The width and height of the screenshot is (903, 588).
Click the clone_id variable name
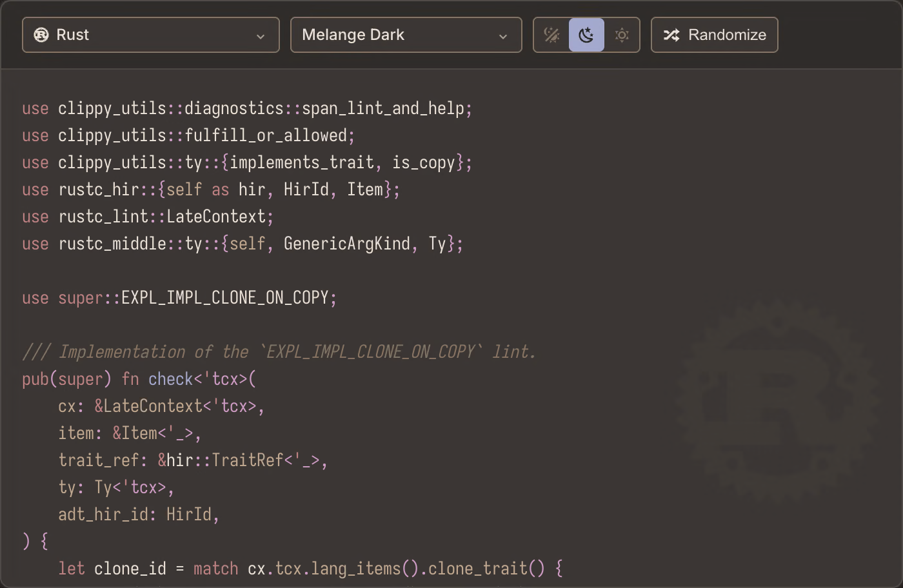tap(130, 569)
